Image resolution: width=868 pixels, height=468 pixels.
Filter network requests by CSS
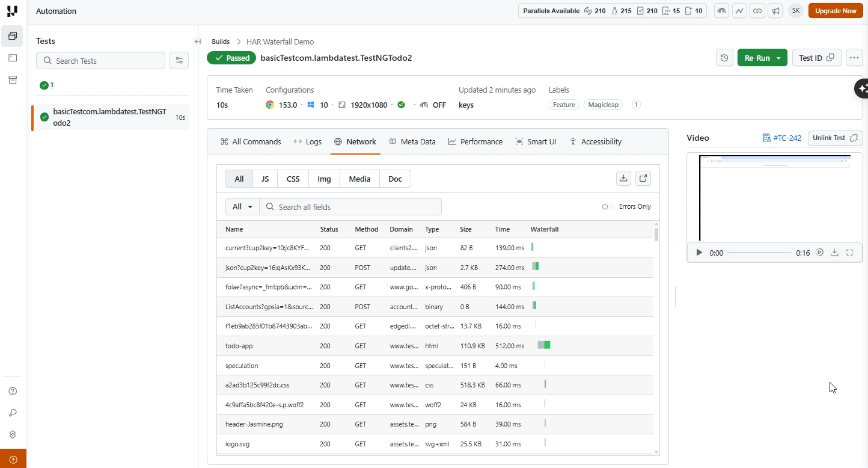(293, 179)
